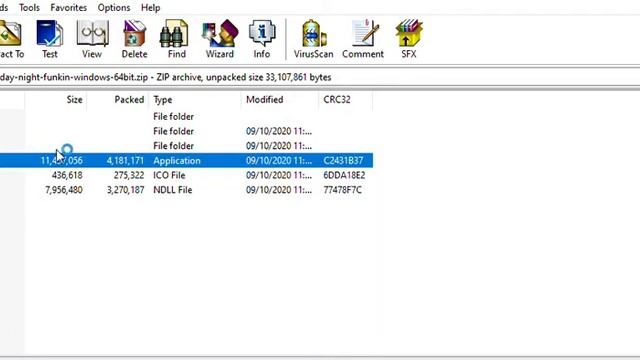Viewport: 640px width, 360px height.
Task: Open the Help menu
Action: (151, 7)
